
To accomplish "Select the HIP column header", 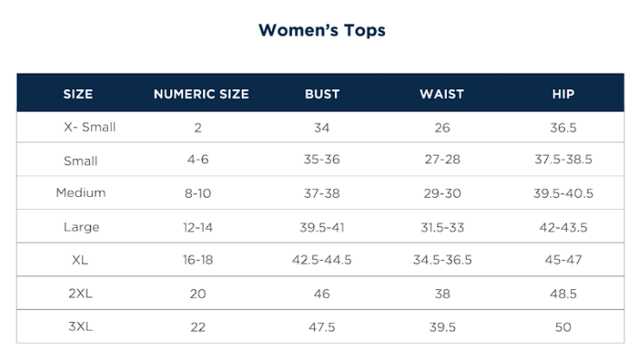I will 563,94.
